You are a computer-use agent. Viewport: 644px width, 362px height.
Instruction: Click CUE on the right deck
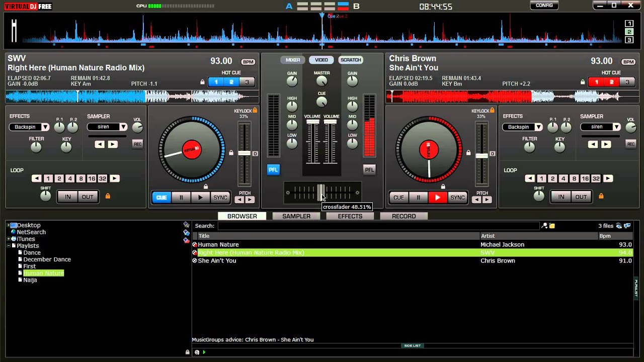click(x=398, y=198)
